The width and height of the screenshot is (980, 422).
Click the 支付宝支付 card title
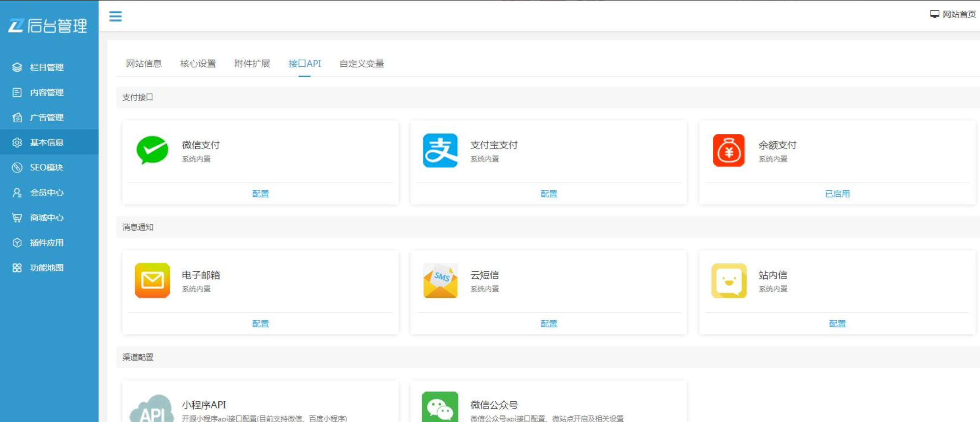point(494,145)
